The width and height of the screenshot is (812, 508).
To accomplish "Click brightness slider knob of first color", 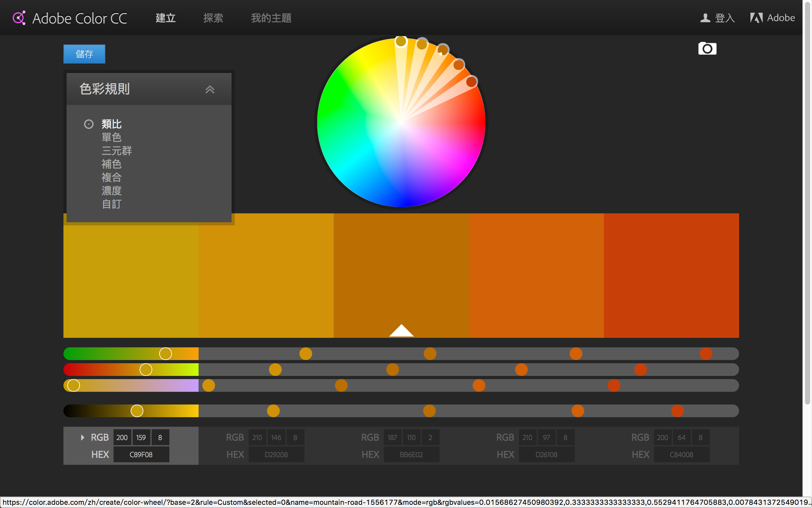I will (x=137, y=411).
